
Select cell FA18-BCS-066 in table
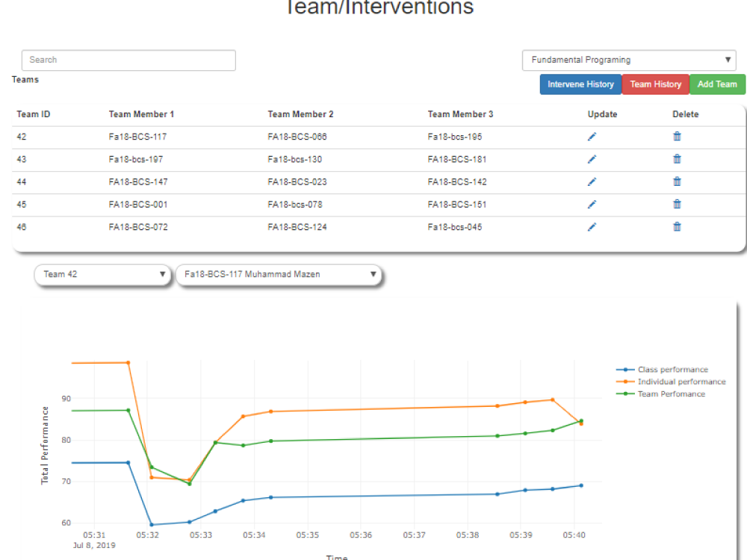click(x=297, y=137)
